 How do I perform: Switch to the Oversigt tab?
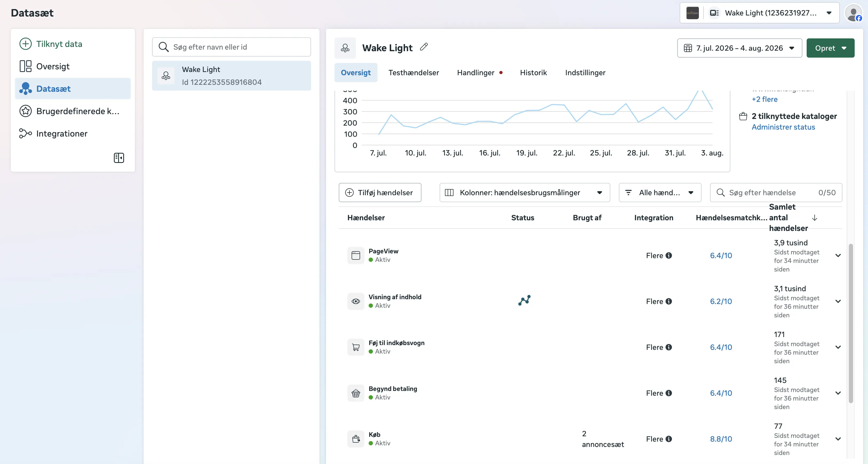tap(356, 73)
